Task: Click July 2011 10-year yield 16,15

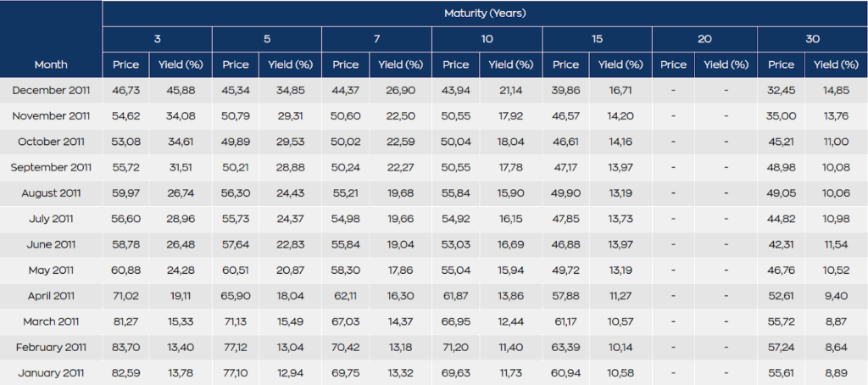Action: pyautogui.click(x=511, y=219)
